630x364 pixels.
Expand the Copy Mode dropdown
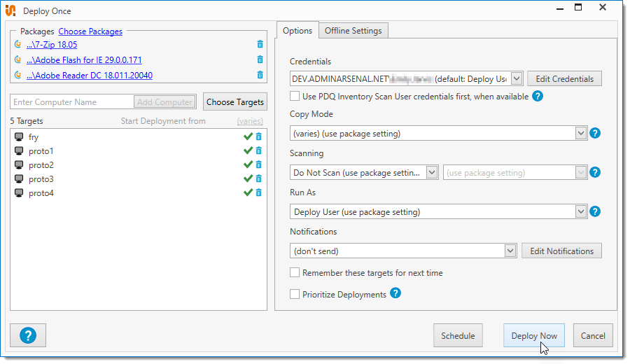click(580, 133)
